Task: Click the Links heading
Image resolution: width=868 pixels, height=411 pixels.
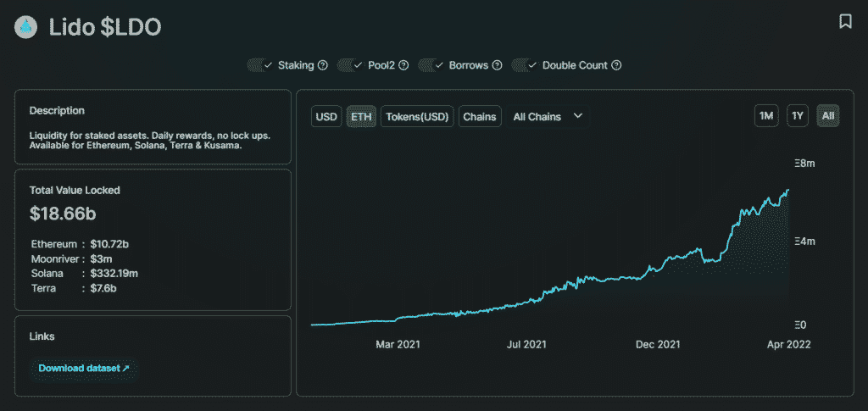Action: (42, 336)
